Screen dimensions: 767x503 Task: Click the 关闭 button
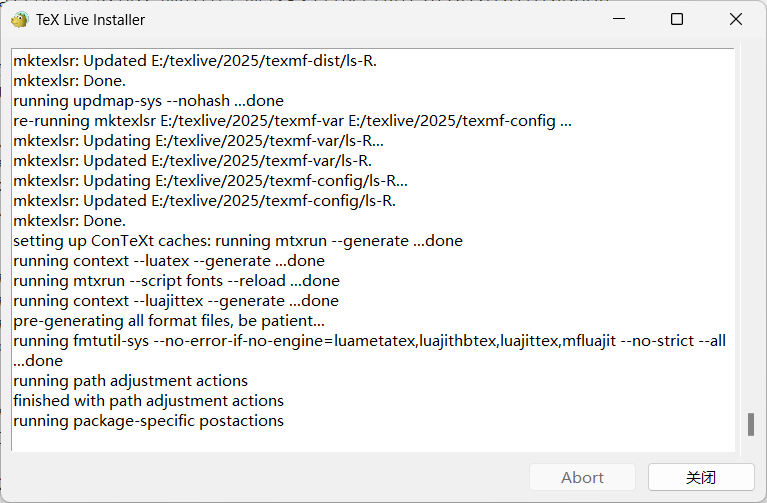(x=701, y=477)
